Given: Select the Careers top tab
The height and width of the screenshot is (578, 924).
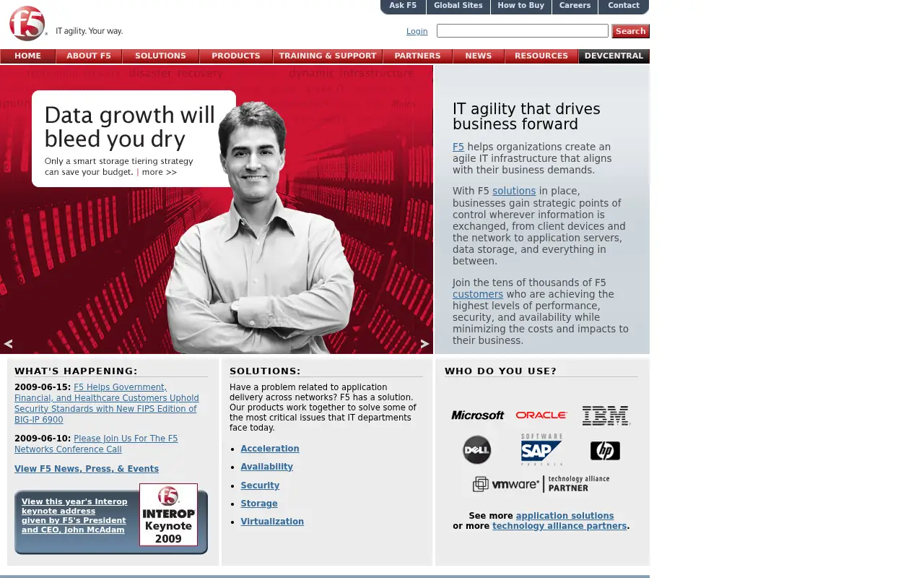Looking at the screenshot, I should (x=575, y=7).
